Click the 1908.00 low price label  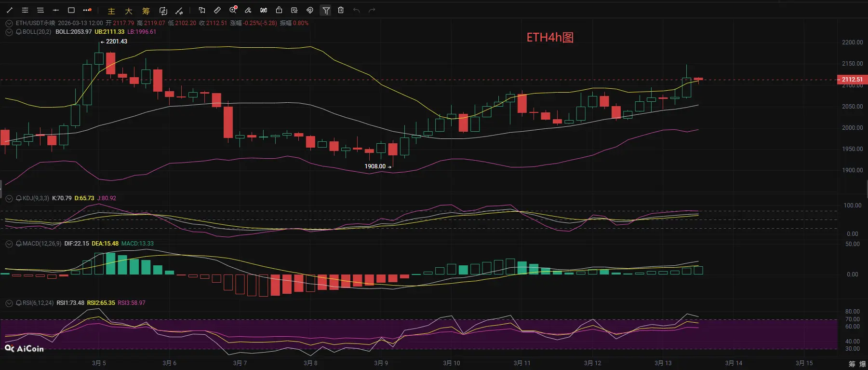378,166
